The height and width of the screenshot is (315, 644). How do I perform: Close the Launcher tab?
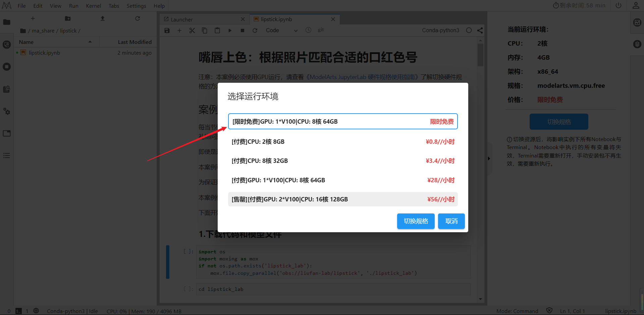click(x=243, y=19)
